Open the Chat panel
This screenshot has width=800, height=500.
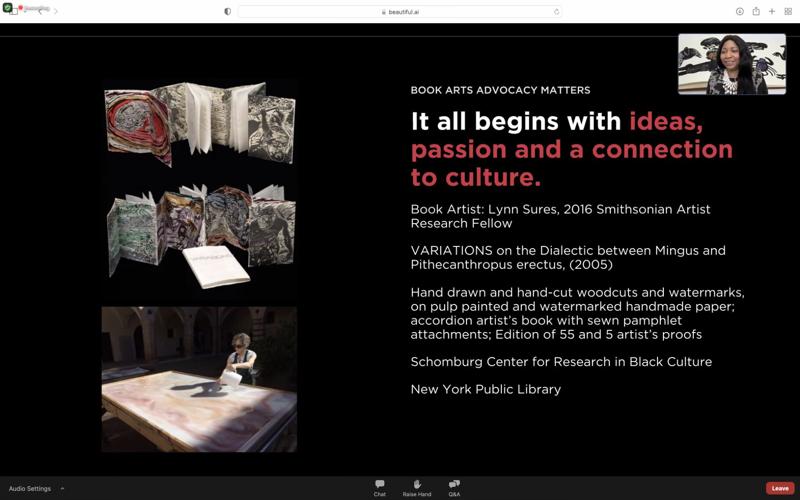point(379,487)
